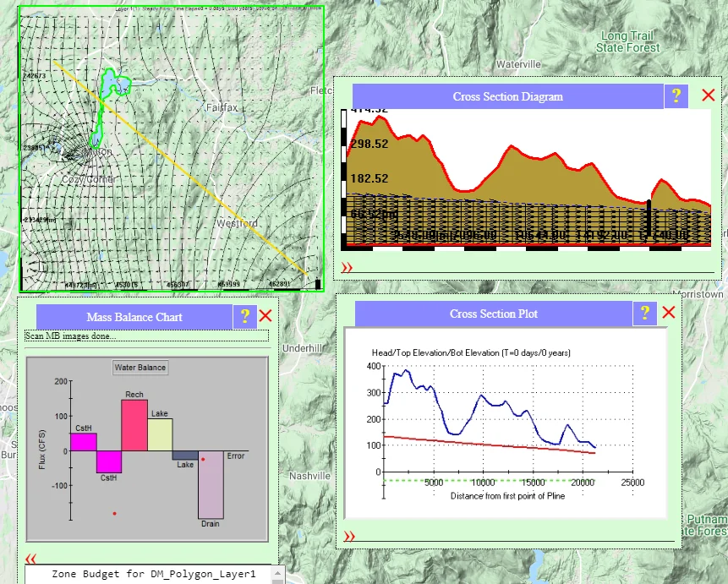Click the black well marker in cross-section diagram
This screenshot has width=728, height=584.
pyautogui.click(x=649, y=217)
